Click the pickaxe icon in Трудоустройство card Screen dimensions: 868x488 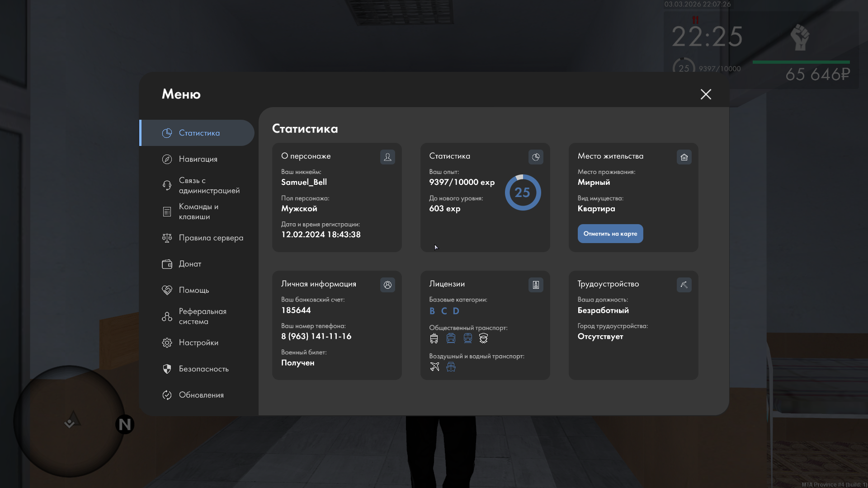(684, 285)
